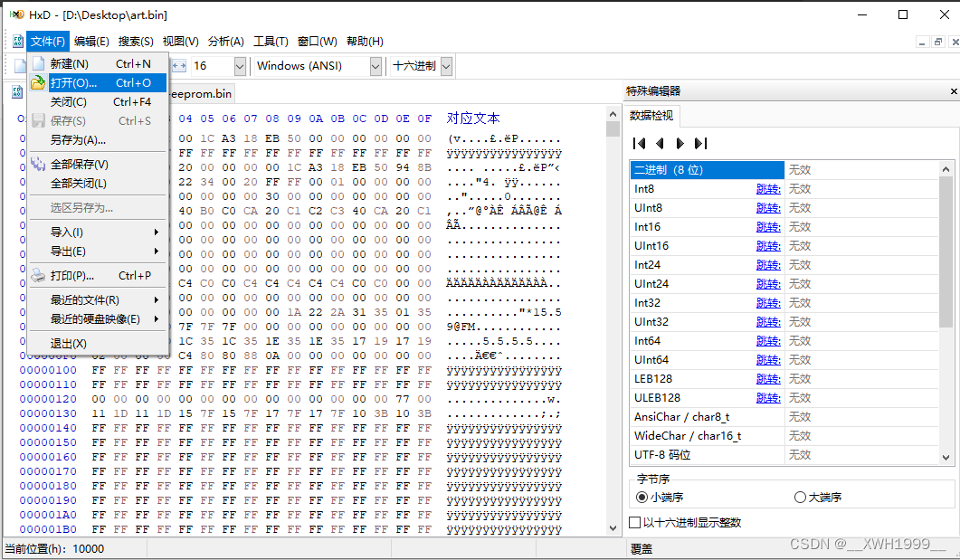Click the 跳转 link in the ULEB128 row
960x560 pixels.
pos(768,398)
